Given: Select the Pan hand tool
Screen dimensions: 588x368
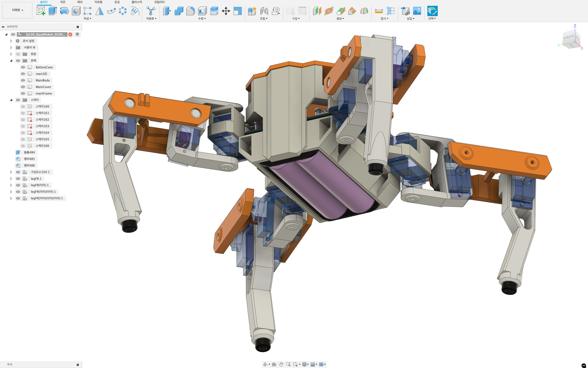Looking at the screenshot, I should (x=281, y=364).
